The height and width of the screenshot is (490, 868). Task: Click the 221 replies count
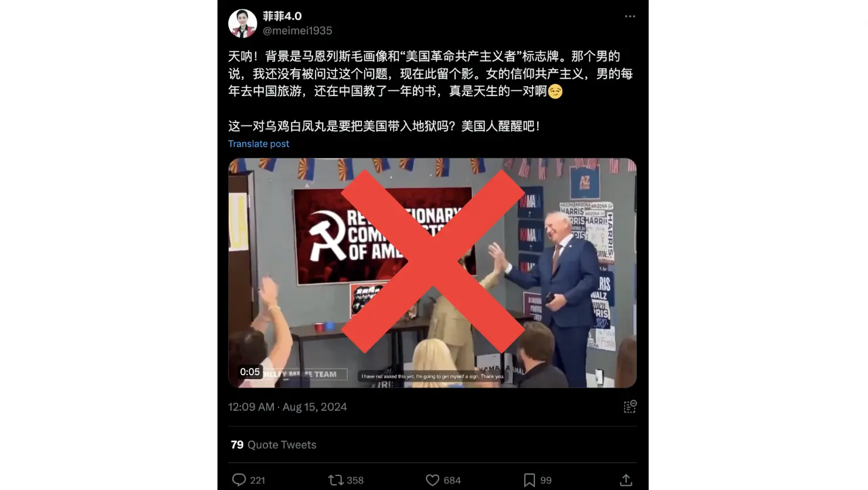tap(257, 481)
